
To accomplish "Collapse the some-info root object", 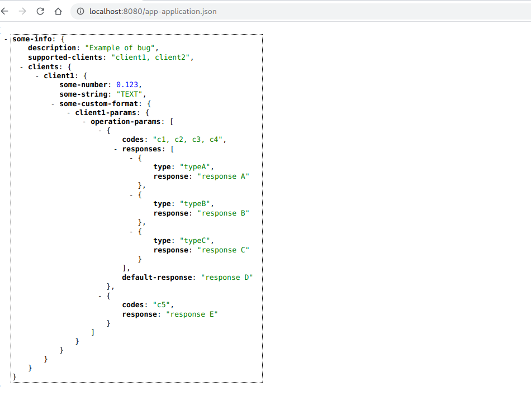I will click(6, 39).
